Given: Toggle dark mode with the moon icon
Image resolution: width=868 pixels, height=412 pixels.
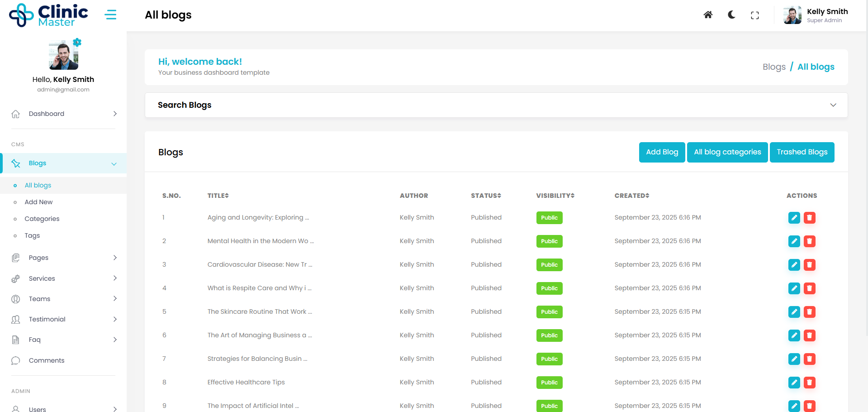Looking at the screenshot, I should 731,15.
